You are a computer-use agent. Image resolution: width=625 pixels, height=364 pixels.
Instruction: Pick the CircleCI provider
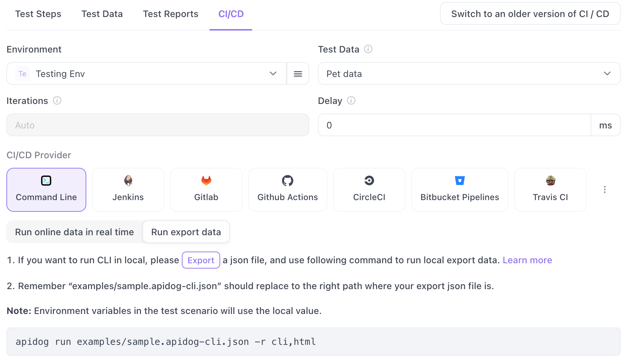pos(369,190)
